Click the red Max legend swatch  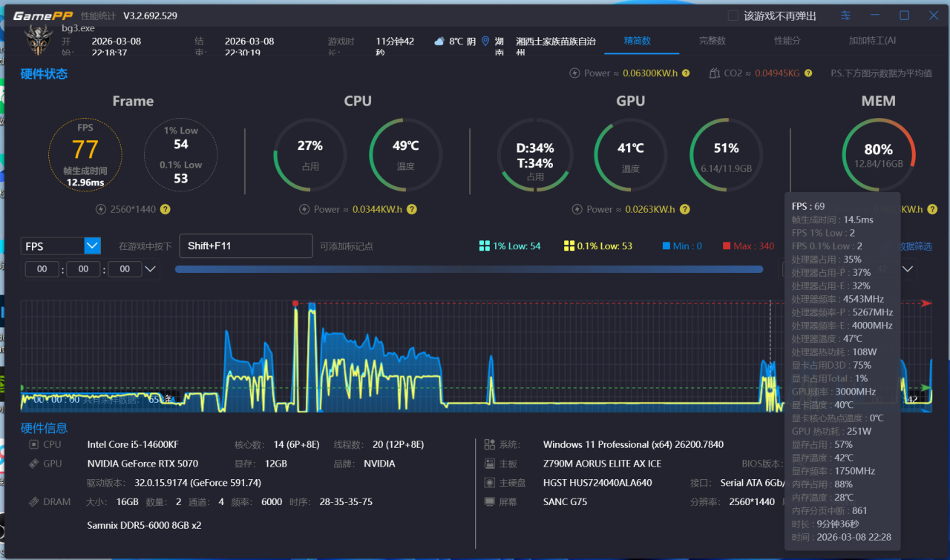tap(727, 246)
